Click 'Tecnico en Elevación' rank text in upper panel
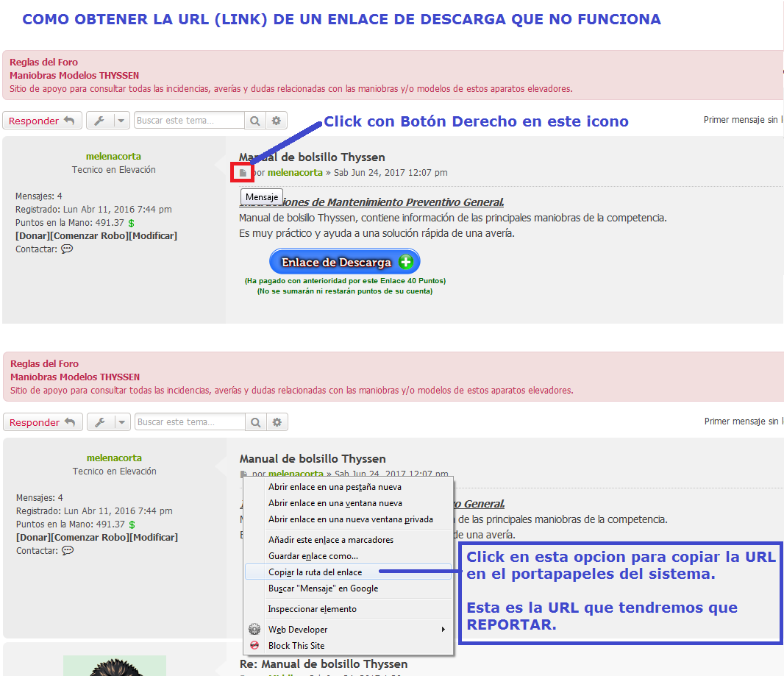 tap(113, 170)
